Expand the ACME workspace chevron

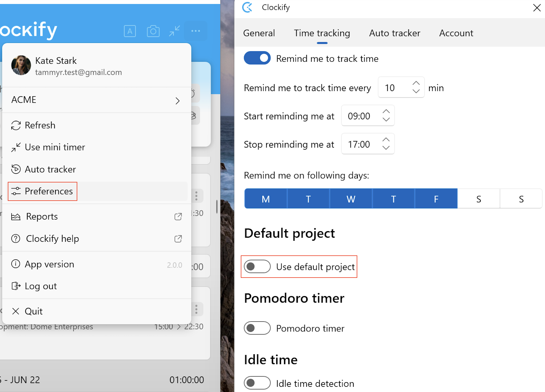point(178,101)
